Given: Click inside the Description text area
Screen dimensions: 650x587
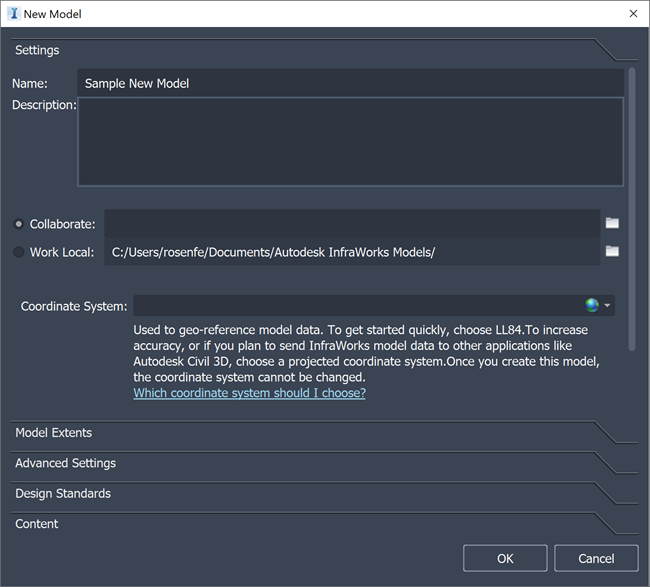Looking at the screenshot, I should coord(350,142).
